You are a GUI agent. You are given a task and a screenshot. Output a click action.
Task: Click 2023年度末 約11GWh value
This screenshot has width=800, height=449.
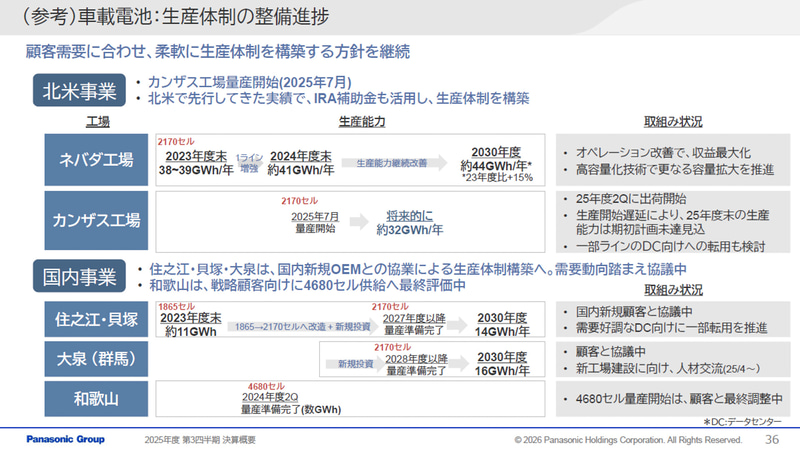click(x=191, y=325)
